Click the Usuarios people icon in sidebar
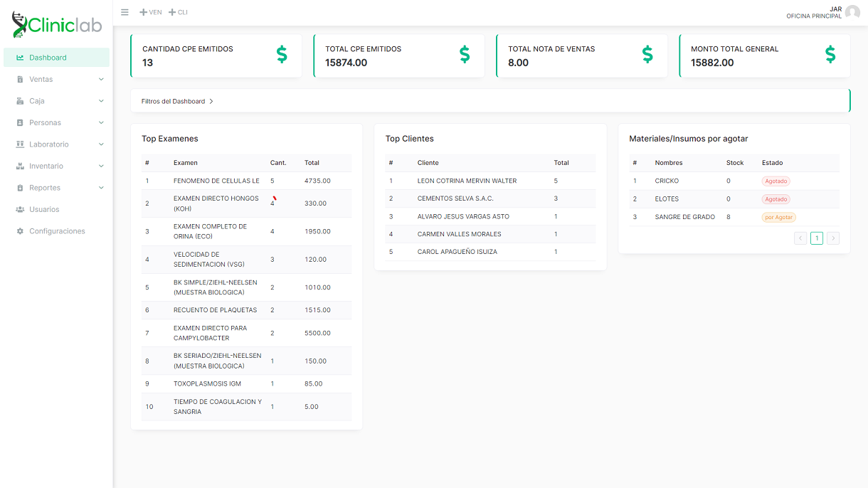This screenshot has width=868, height=488. coord(20,210)
